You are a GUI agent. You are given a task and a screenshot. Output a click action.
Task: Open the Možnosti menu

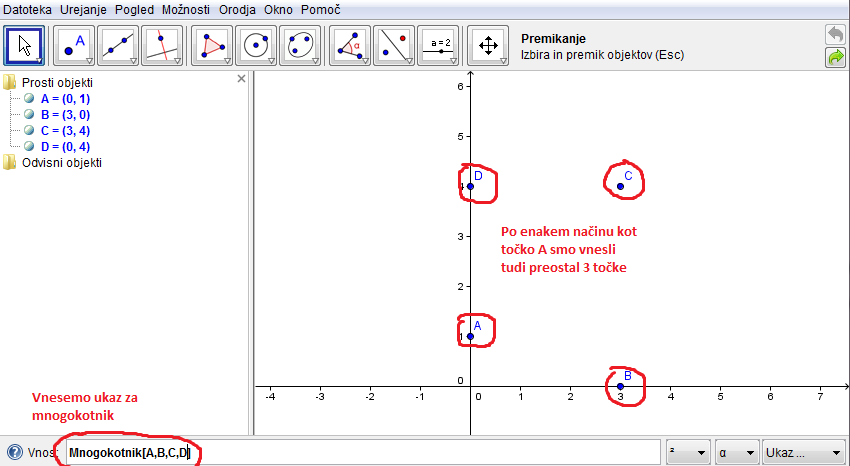pos(185,10)
